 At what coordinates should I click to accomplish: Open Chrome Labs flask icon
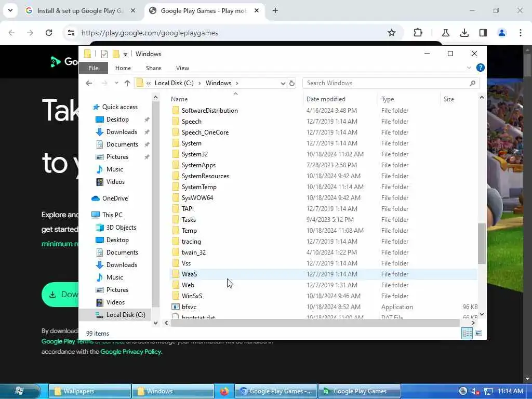[445, 33]
